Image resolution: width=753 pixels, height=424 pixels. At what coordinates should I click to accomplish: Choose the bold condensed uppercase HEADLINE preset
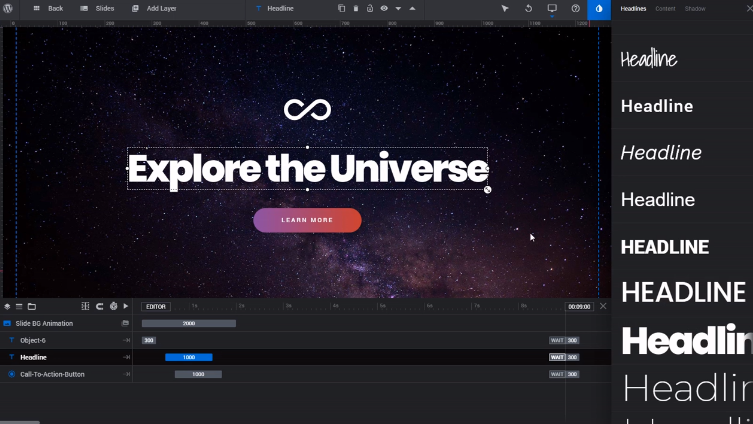tap(665, 247)
